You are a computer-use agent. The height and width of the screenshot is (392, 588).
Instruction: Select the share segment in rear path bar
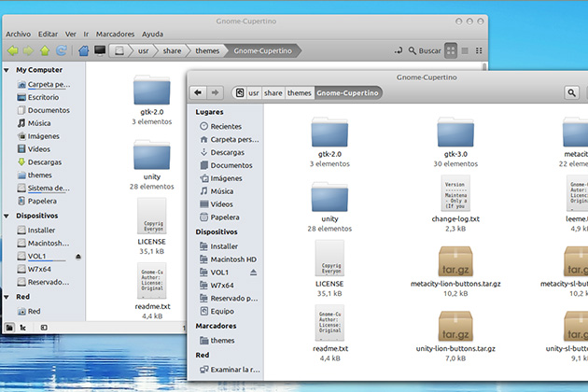click(172, 50)
